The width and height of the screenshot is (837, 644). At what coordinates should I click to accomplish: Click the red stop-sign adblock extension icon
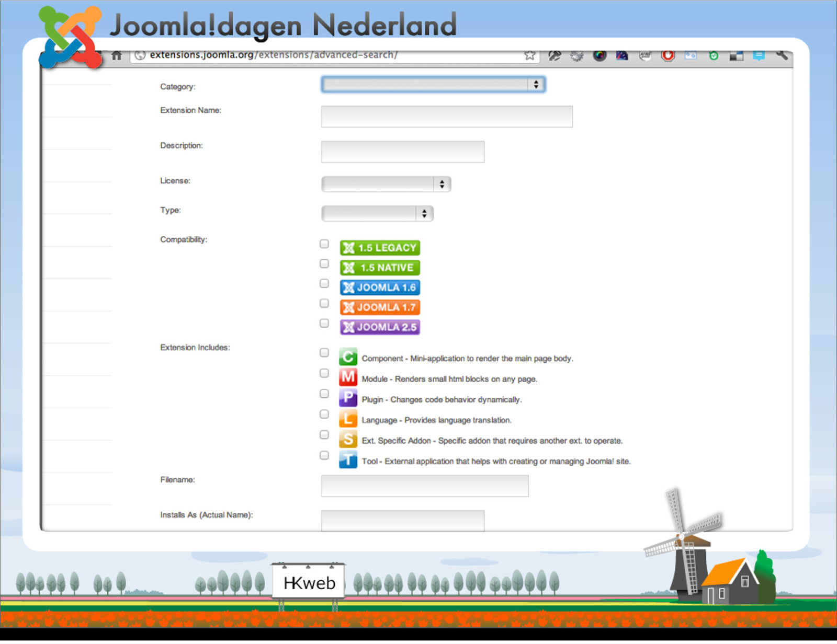668,55
